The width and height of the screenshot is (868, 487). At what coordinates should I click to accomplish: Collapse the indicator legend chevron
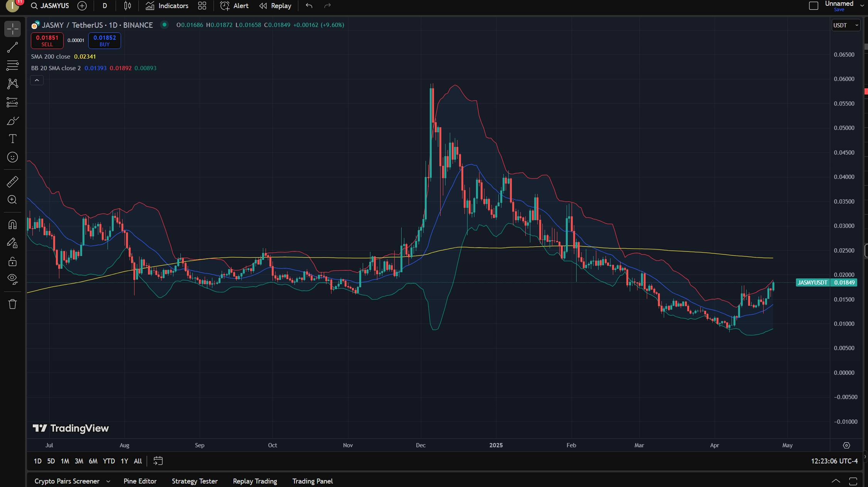37,80
